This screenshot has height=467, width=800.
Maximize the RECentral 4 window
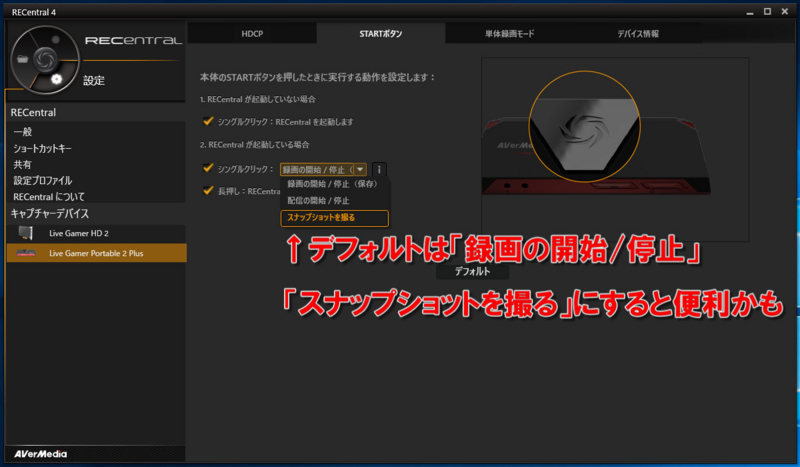[767, 11]
